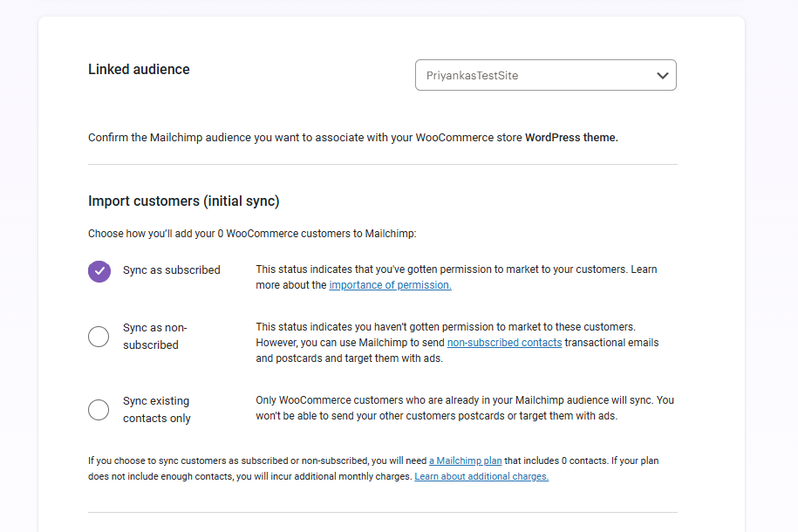
Task: Click the Import customers (initial sync) heading
Action: 184,201
